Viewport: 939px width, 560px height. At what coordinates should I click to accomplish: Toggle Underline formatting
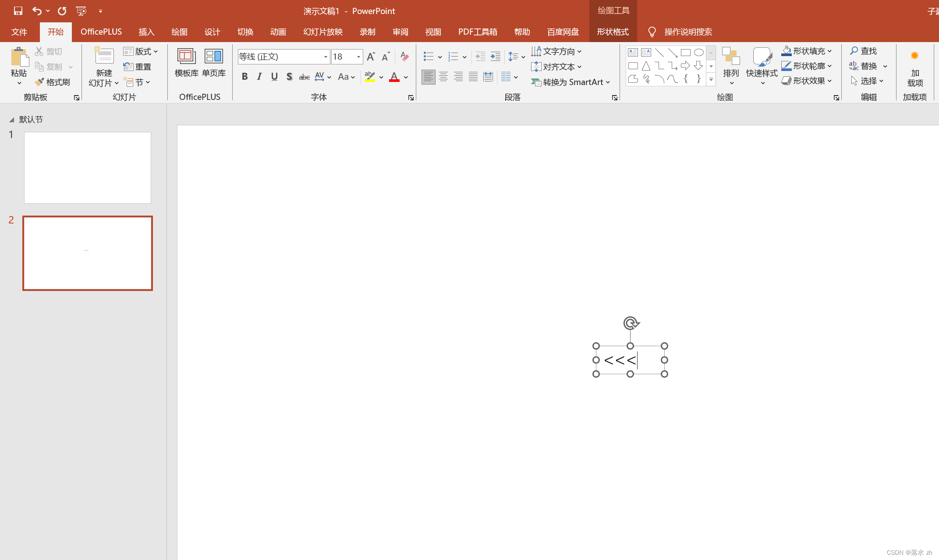point(274,77)
